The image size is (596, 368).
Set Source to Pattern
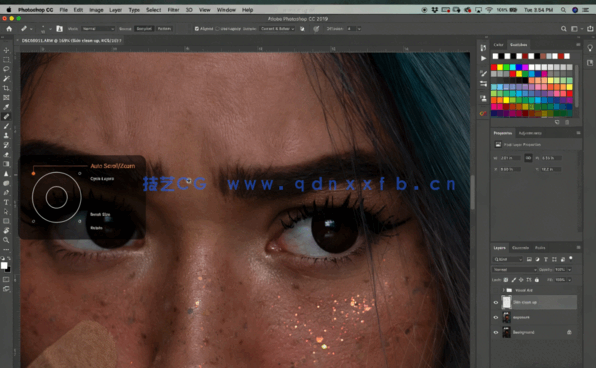164,29
